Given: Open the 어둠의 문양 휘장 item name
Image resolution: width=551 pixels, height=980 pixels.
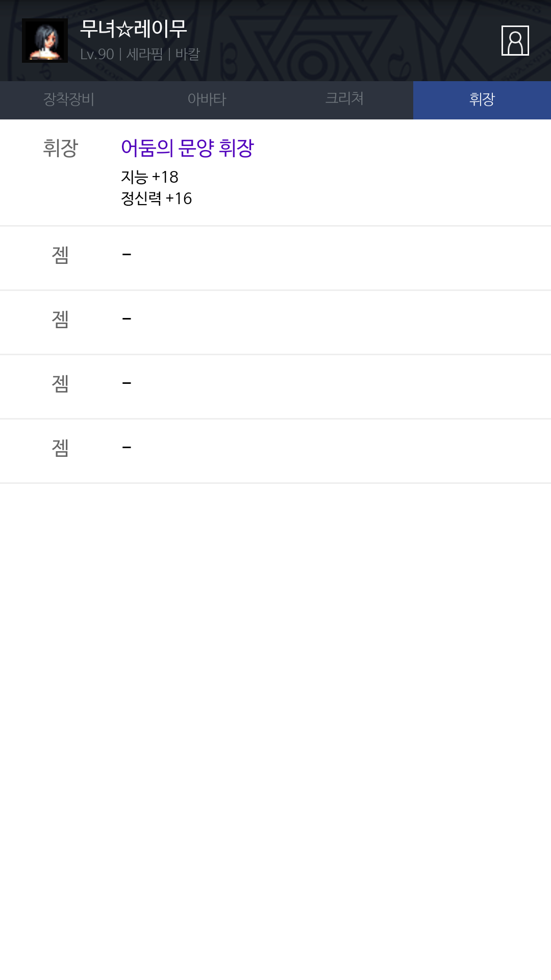Looking at the screenshot, I should click(187, 148).
